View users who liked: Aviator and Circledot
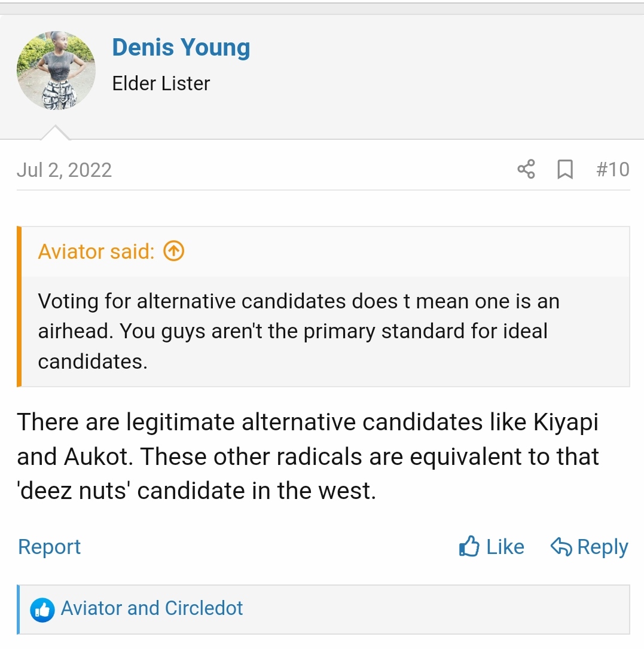Viewport: 644px width, 649px height. click(x=152, y=608)
